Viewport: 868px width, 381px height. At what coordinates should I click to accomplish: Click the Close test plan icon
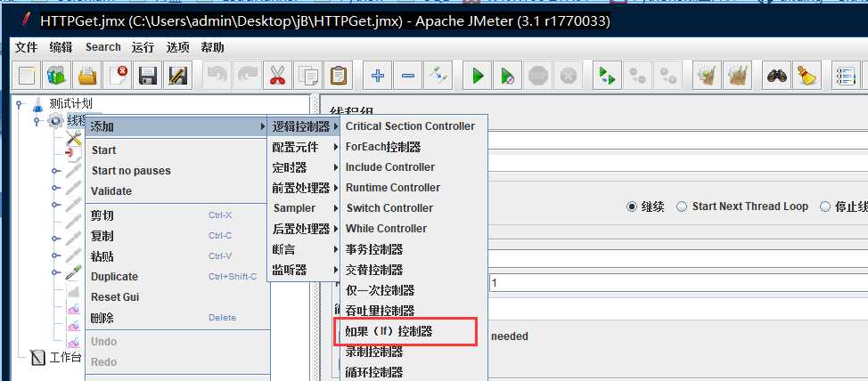click(116, 75)
